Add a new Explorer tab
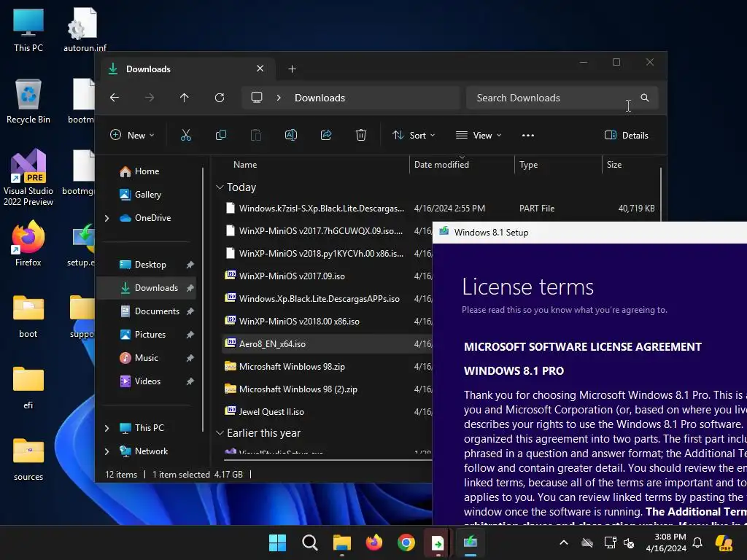 [292, 69]
